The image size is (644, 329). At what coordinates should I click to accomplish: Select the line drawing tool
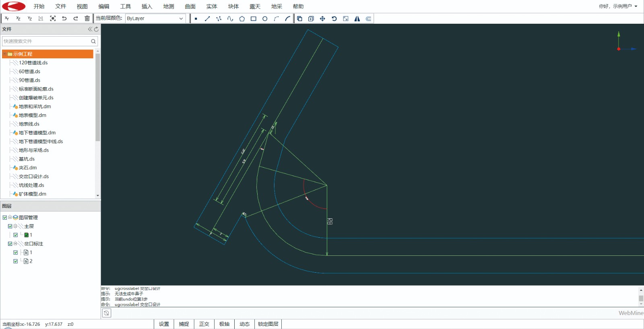207,19
